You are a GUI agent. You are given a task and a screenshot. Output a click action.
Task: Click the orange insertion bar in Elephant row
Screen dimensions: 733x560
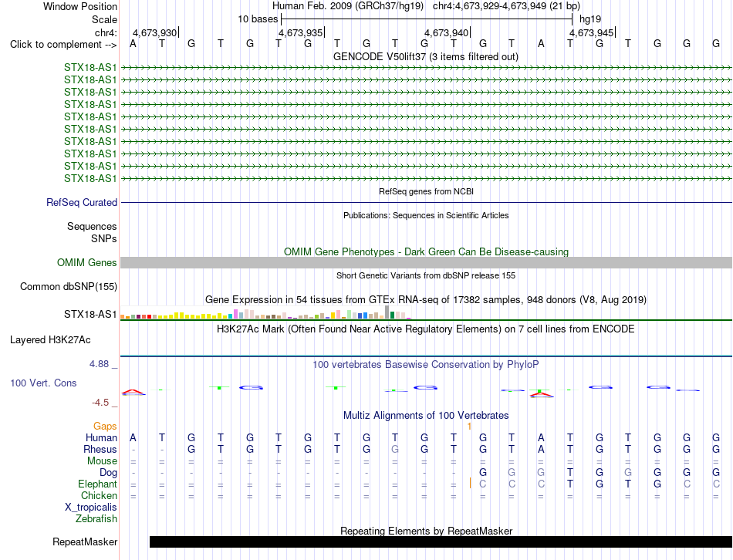(x=471, y=484)
